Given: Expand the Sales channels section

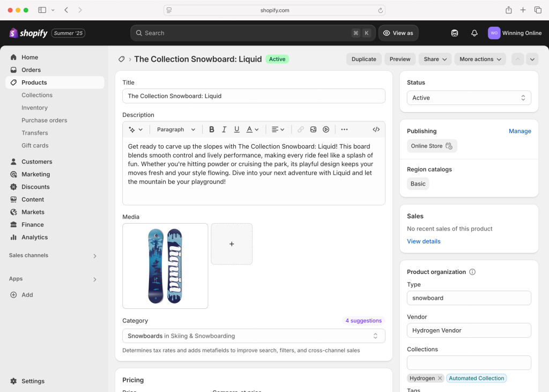Looking at the screenshot, I should coord(94,256).
